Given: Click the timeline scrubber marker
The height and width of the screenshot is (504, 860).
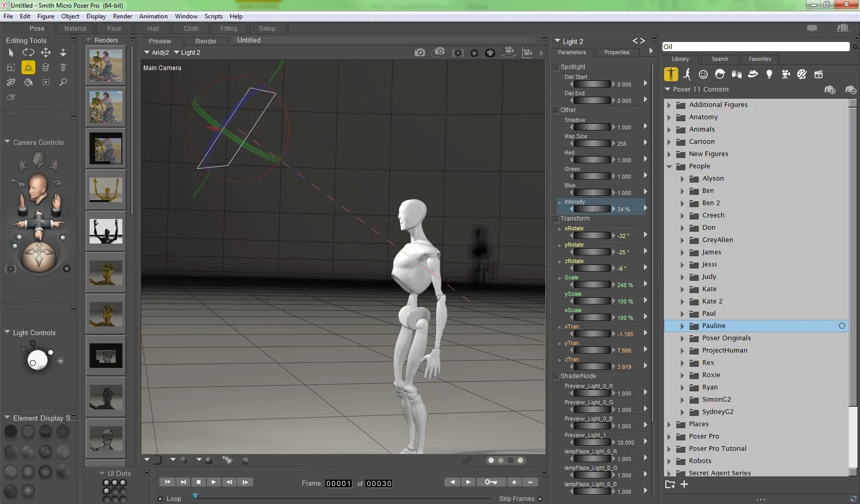Looking at the screenshot, I should point(195,496).
